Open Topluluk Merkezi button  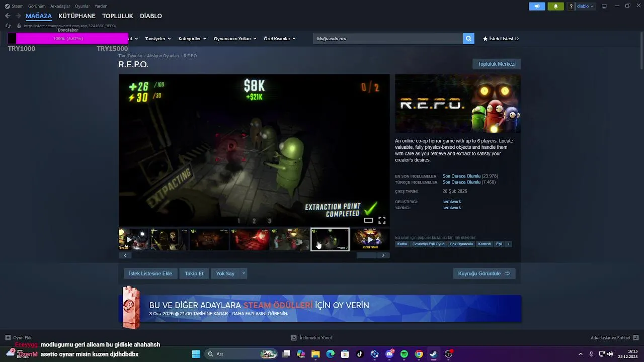coord(497,64)
